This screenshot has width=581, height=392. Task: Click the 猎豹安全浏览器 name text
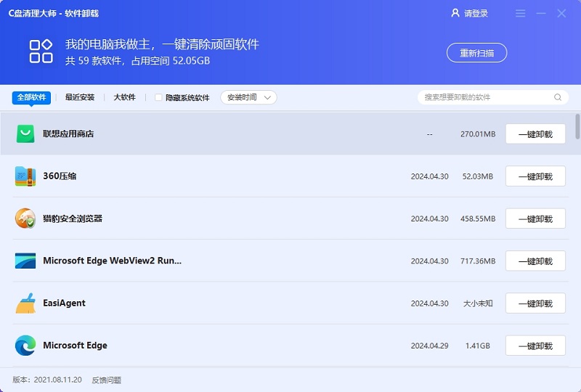tap(72, 219)
